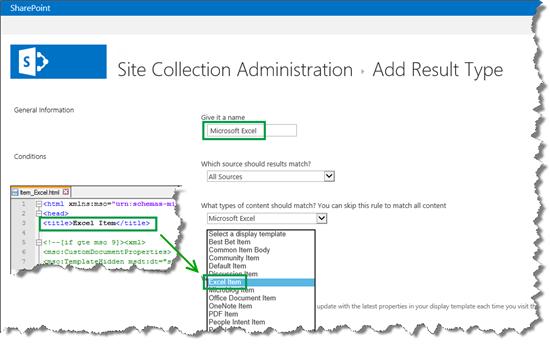Image resolution: width=550 pixels, height=360 pixels.
Task: Switch to the Item_Excel.html editor tab
Action: tap(41, 192)
